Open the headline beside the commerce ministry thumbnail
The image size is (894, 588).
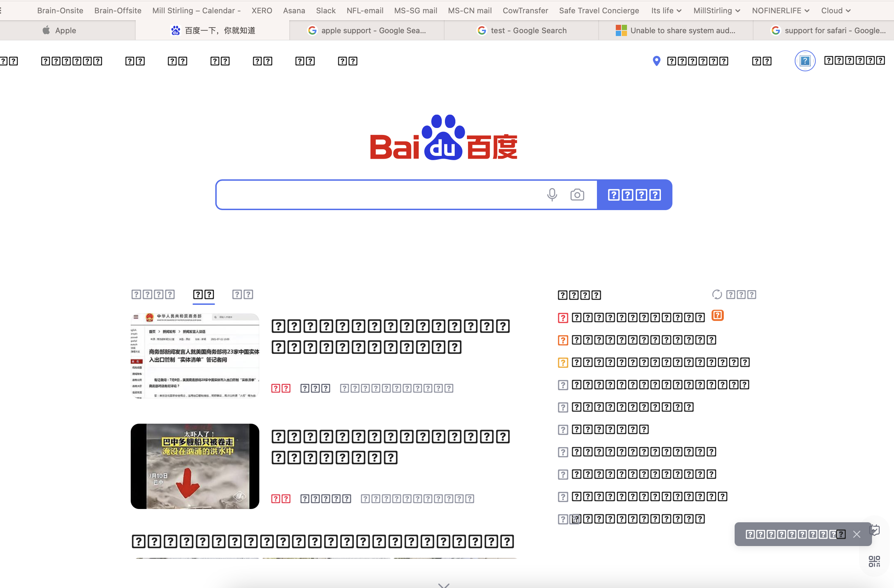click(x=391, y=336)
